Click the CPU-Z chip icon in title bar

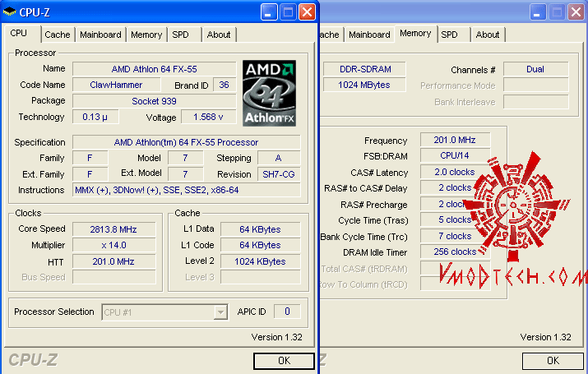[9, 12]
